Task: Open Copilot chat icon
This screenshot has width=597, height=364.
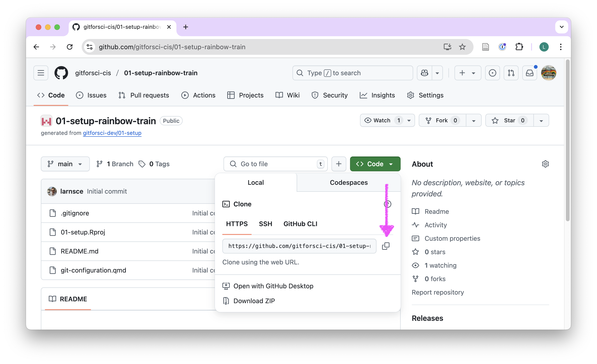Action: [424, 73]
